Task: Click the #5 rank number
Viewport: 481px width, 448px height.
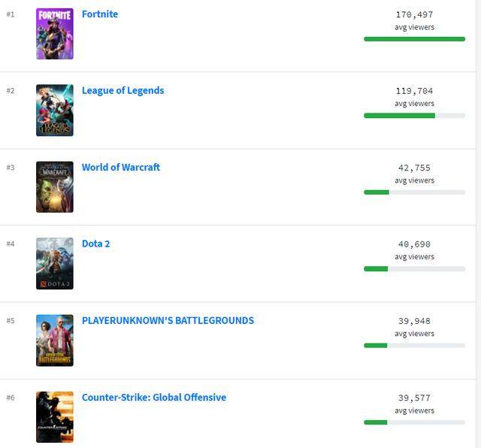Action: pos(11,321)
